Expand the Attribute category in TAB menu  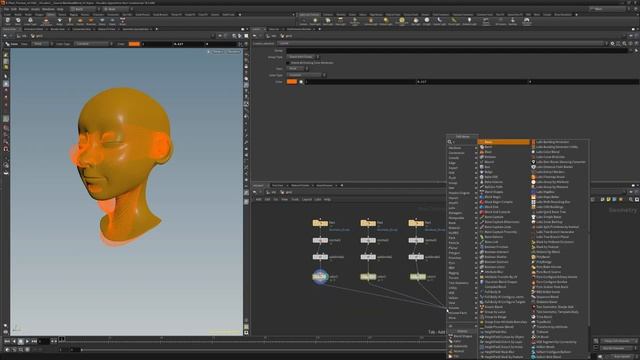462,148
